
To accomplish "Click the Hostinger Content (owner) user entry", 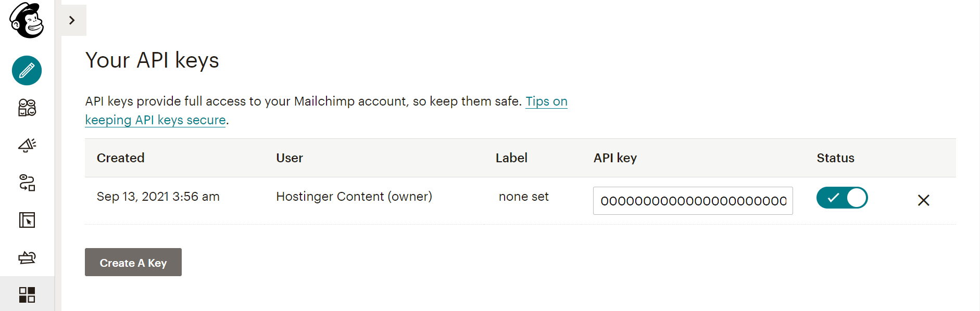I will point(354,197).
